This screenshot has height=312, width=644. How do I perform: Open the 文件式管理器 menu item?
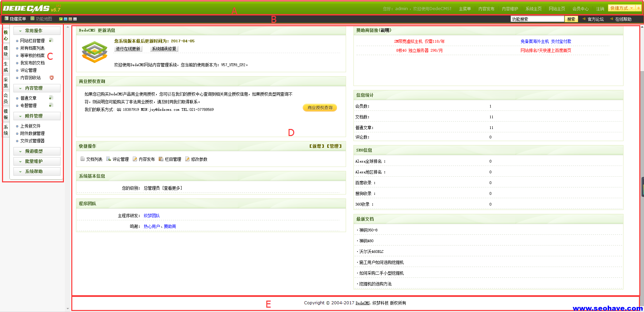point(32,141)
